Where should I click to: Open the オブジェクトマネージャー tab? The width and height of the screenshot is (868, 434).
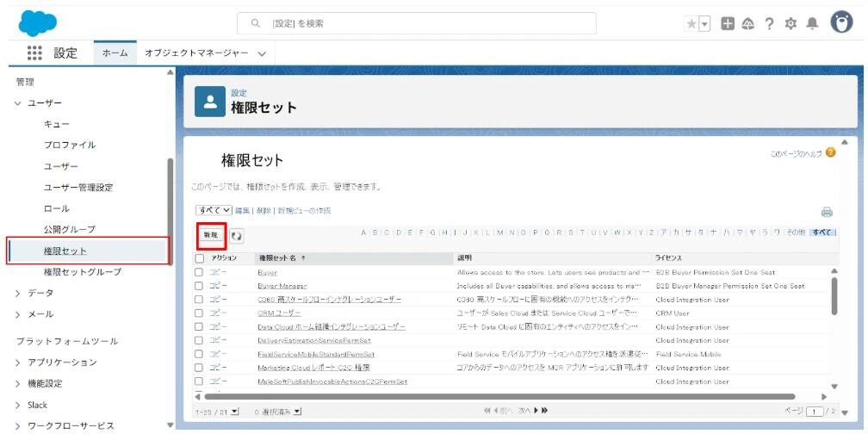(196, 53)
